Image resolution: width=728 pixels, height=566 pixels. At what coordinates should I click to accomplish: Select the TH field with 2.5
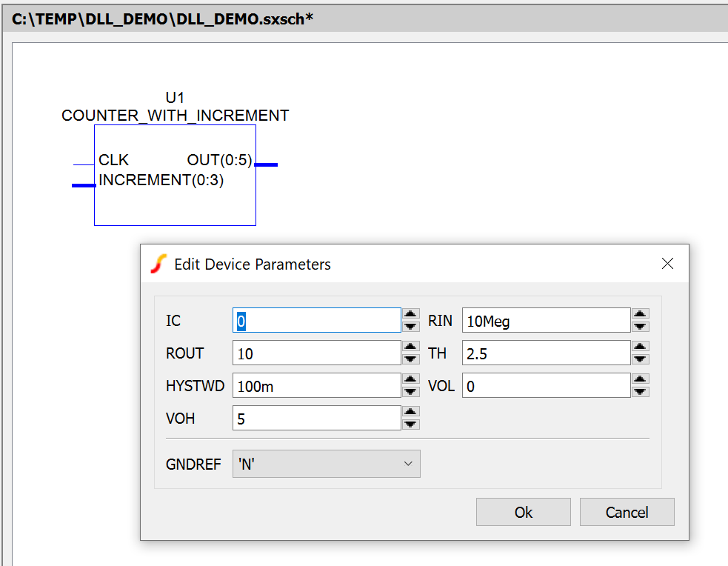tap(546, 353)
